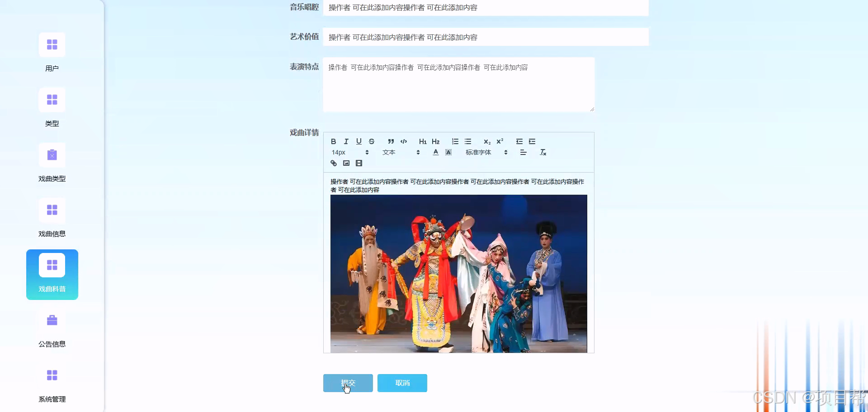Apply underline formatting in the editor

[x=359, y=141]
